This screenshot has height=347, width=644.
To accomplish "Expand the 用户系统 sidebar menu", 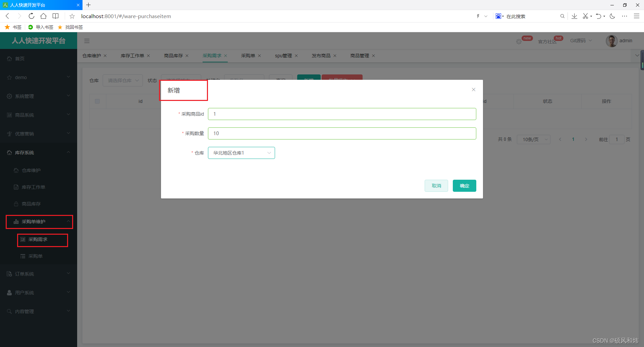I will [x=39, y=293].
